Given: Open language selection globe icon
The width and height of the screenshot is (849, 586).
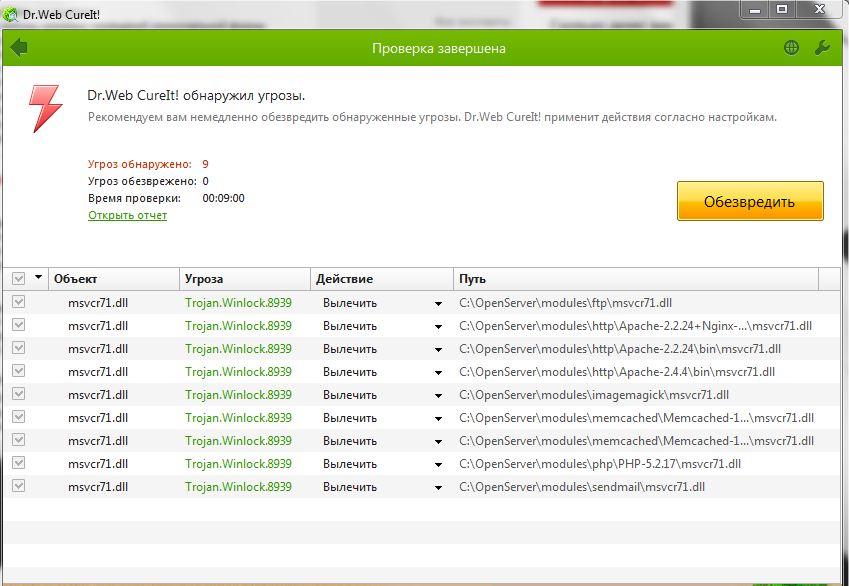Looking at the screenshot, I should [791, 48].
